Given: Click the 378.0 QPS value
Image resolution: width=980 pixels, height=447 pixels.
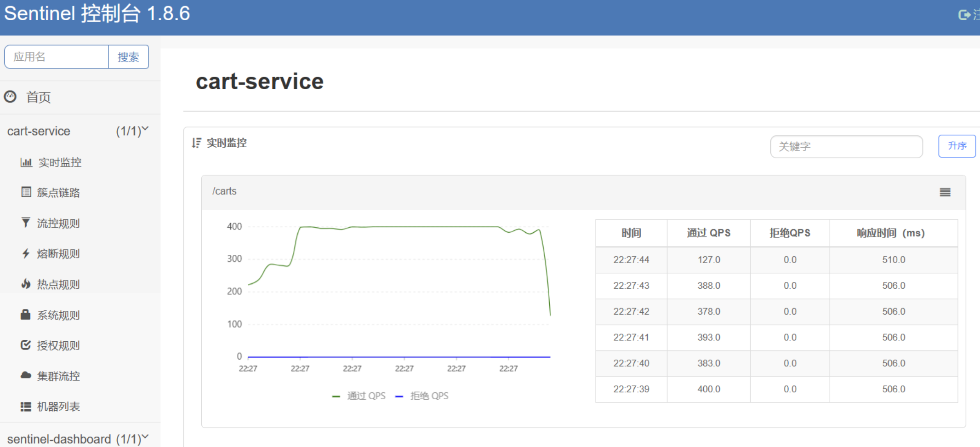Looking at the screenshot, I should pyautogui.click(x=709, y=311).
